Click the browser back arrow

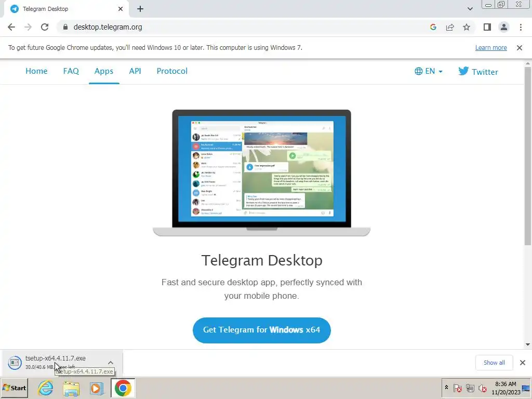click(11, 27)
